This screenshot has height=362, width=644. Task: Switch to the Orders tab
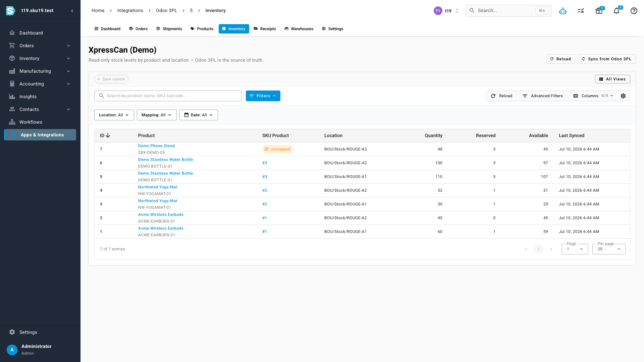pyautogui.click(x=138, y=29)
